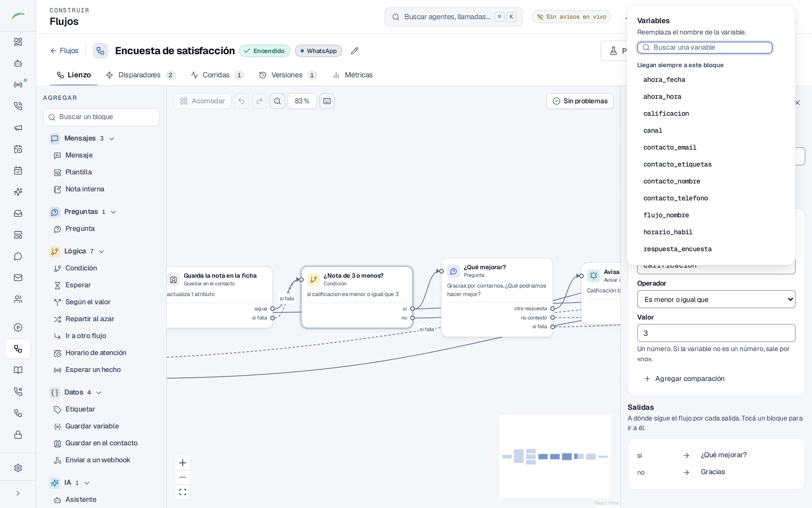Zoom out with the minus button

coord(182,478)
